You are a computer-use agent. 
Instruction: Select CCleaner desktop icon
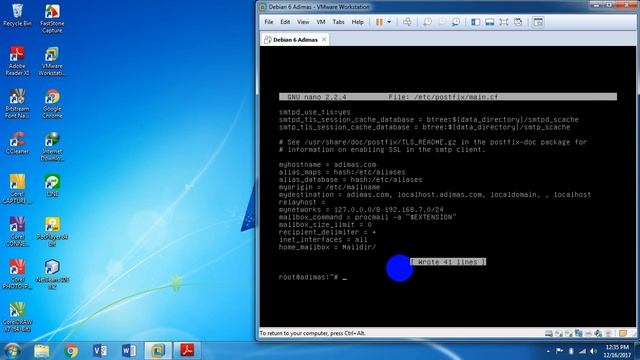(x=17, y=143)
